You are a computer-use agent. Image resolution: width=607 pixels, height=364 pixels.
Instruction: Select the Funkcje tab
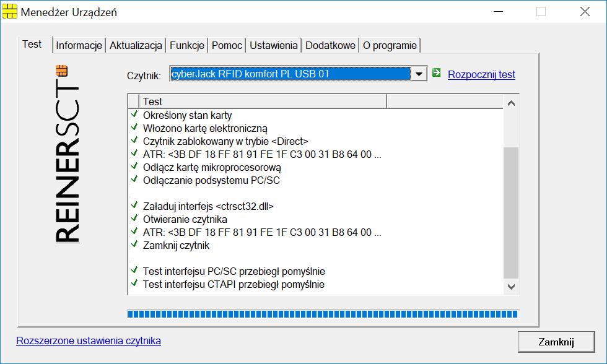click(187, 45)
